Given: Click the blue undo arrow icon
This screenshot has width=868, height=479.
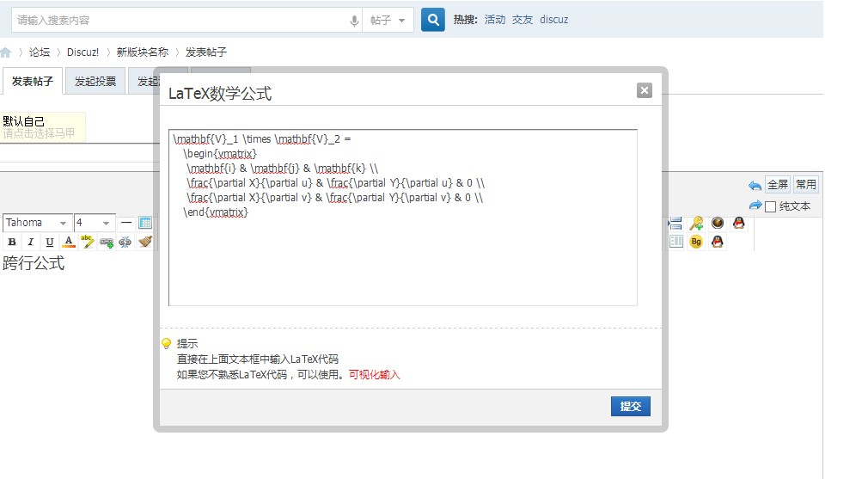Looking at the screenshot, I should click(755, 185).
